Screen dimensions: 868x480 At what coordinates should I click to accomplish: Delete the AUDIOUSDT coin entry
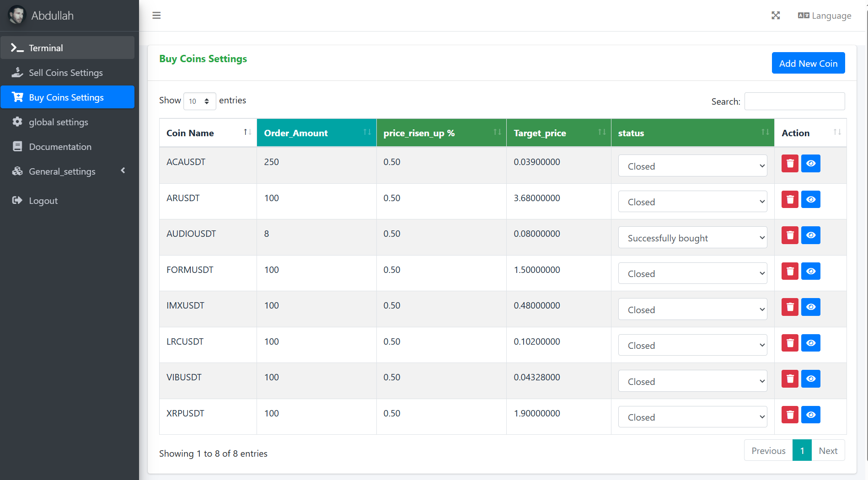point(790,235)
